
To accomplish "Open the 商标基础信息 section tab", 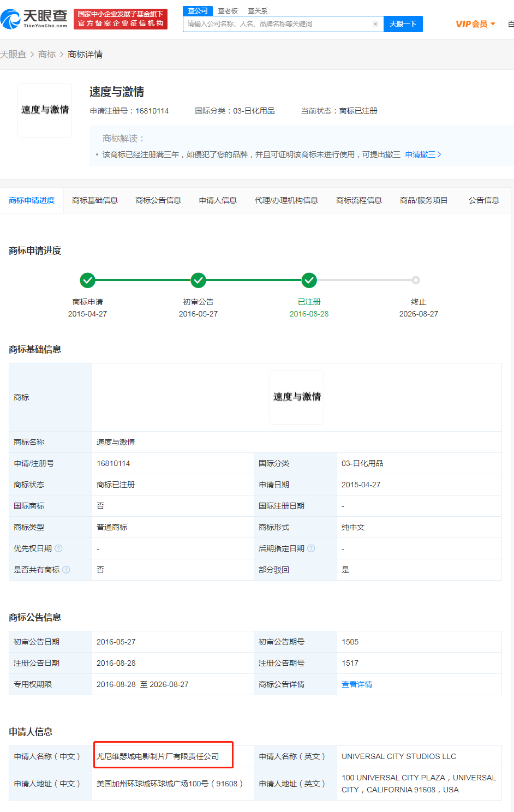I will click(x=95, y=200).
